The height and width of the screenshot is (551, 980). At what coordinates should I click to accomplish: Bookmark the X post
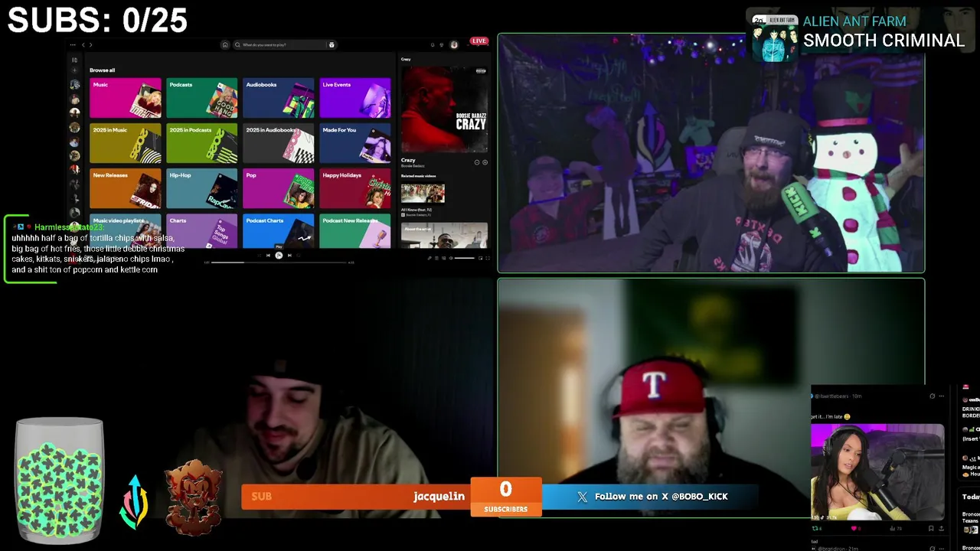click(x=932, y=528)
